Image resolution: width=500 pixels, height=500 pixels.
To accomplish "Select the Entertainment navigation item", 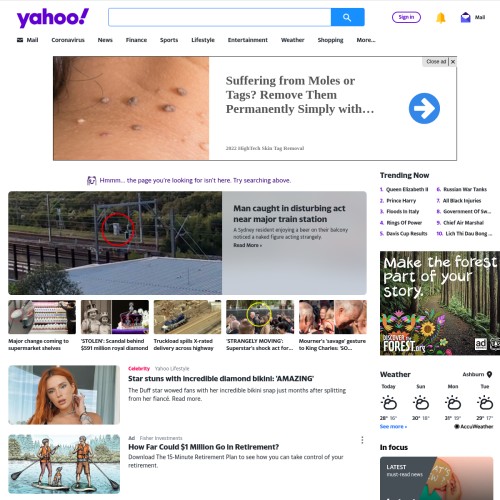I will 248,40.
